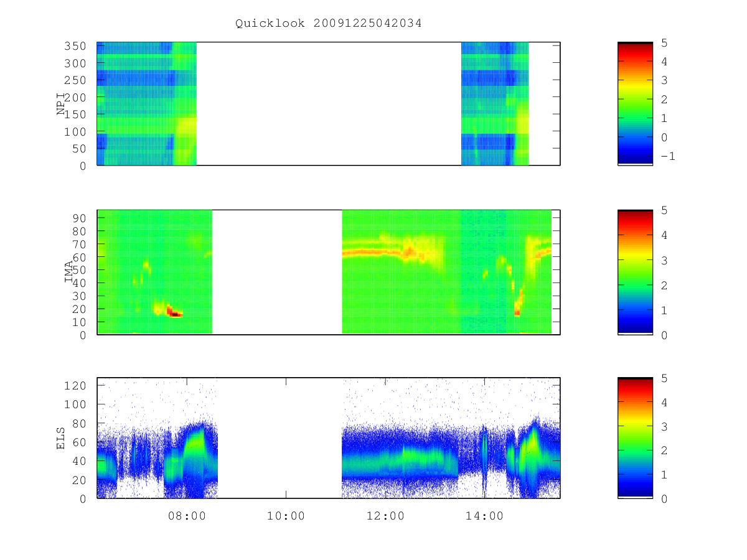Click the NPI axis label

(x=61, y=103)
